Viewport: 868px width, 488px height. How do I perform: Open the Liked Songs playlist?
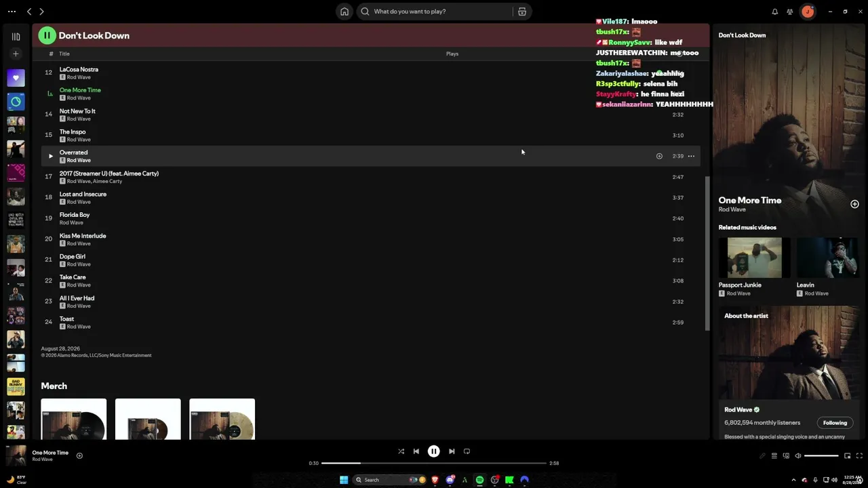pos(16,78)
